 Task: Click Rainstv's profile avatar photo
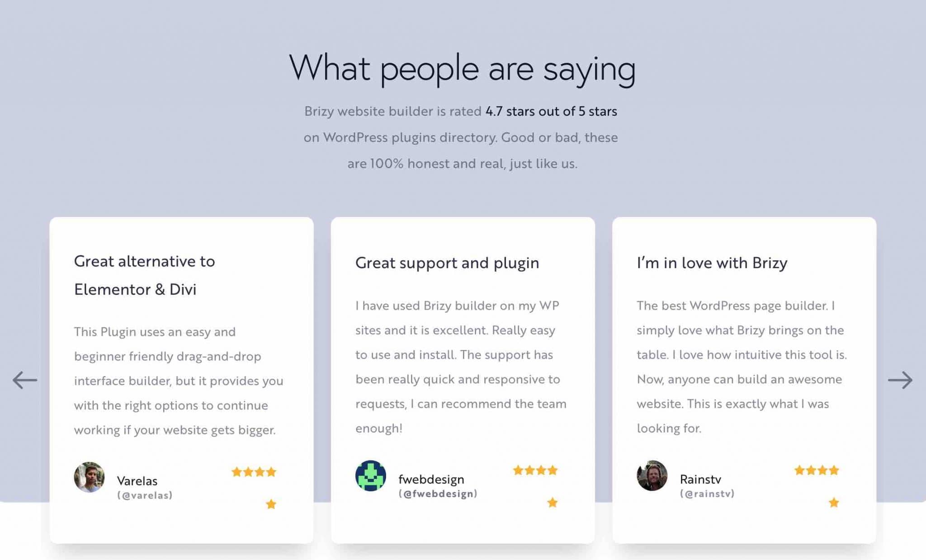pos(652,475)
